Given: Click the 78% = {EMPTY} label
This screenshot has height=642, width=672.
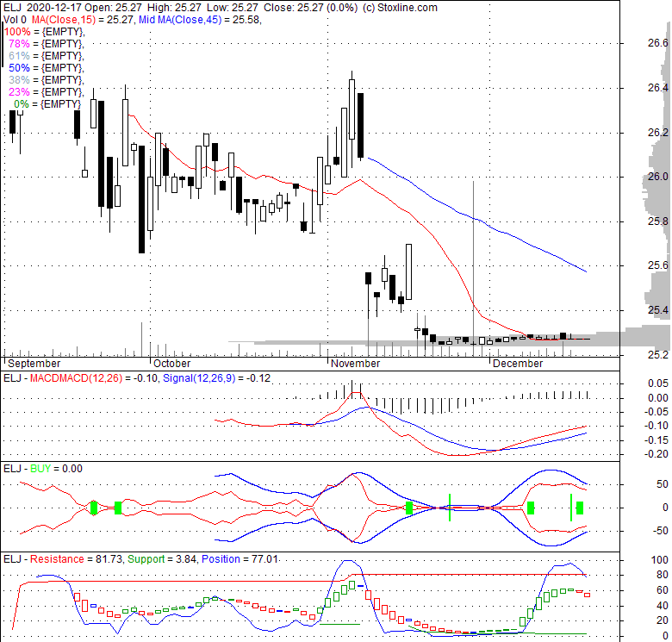Looking at the screenshot, I should click(x=47, y=44).
